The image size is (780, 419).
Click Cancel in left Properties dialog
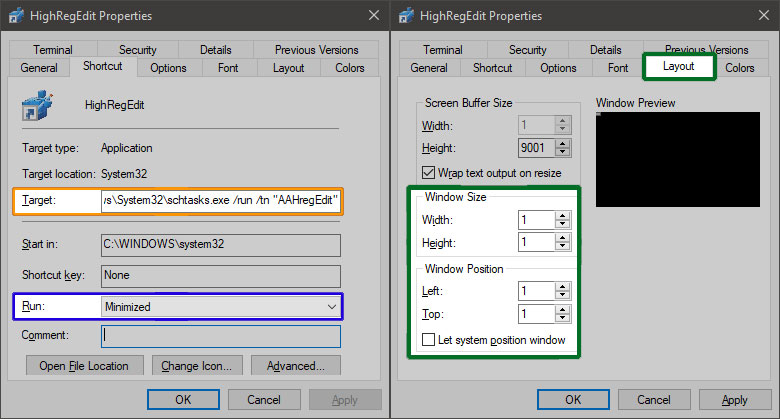pos(264,400)
